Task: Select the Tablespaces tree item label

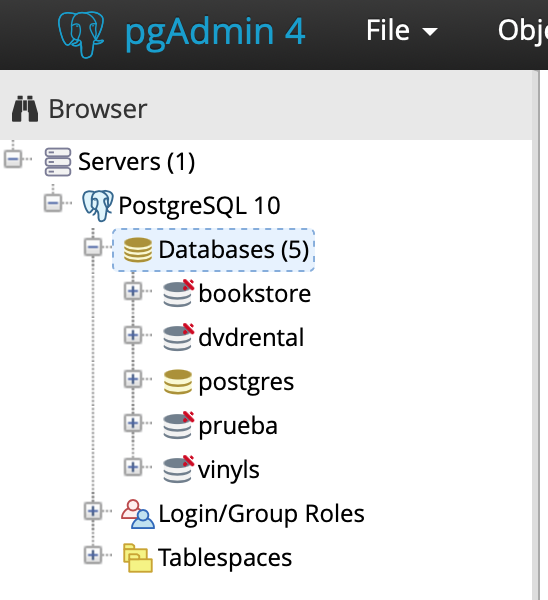Action: tap(225, 558)
